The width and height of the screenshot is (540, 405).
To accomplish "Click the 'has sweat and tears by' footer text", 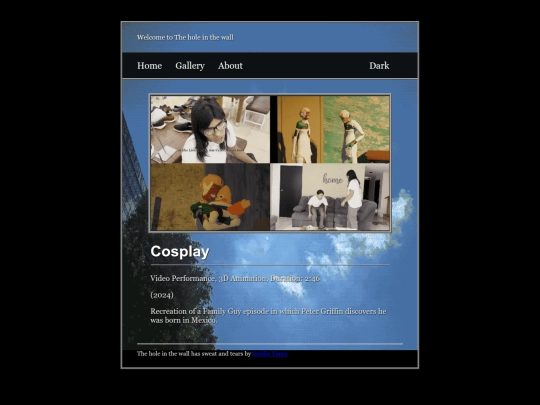I will (x=220, y=354).
